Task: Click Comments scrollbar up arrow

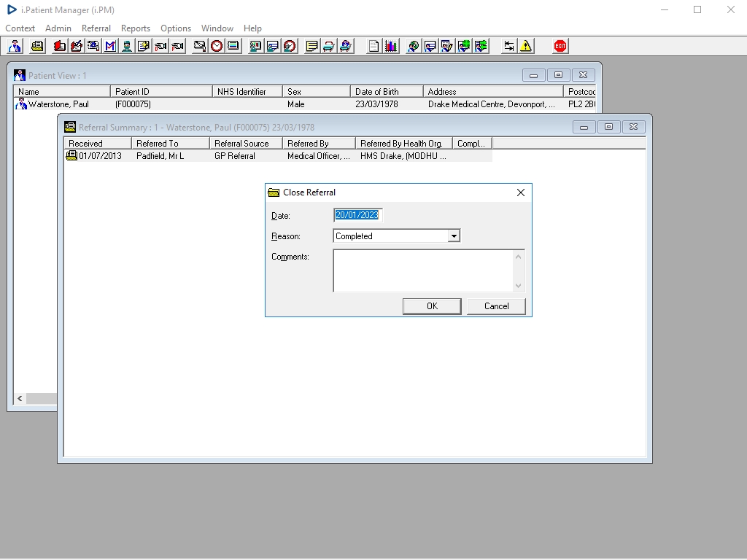Action: point(519,257)
